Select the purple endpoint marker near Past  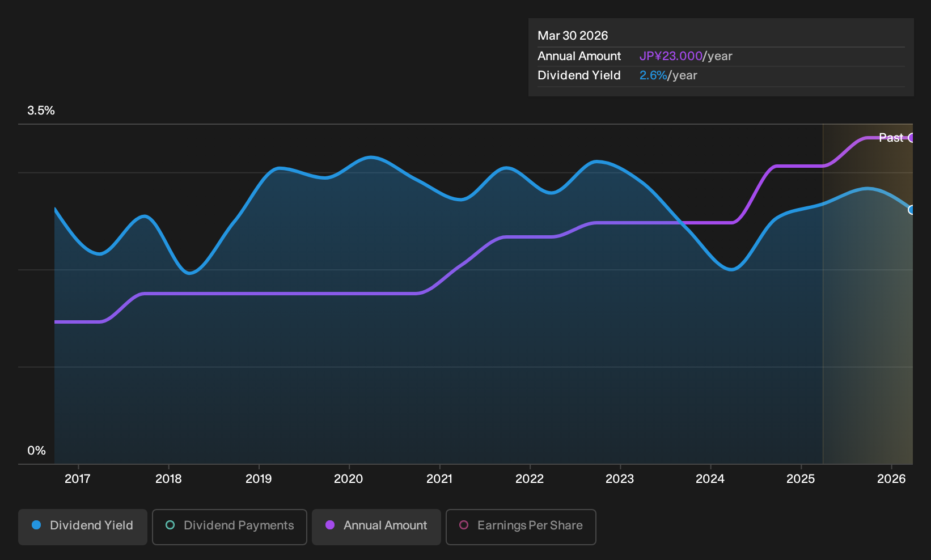pyautogui.click(x=911, y=138)
